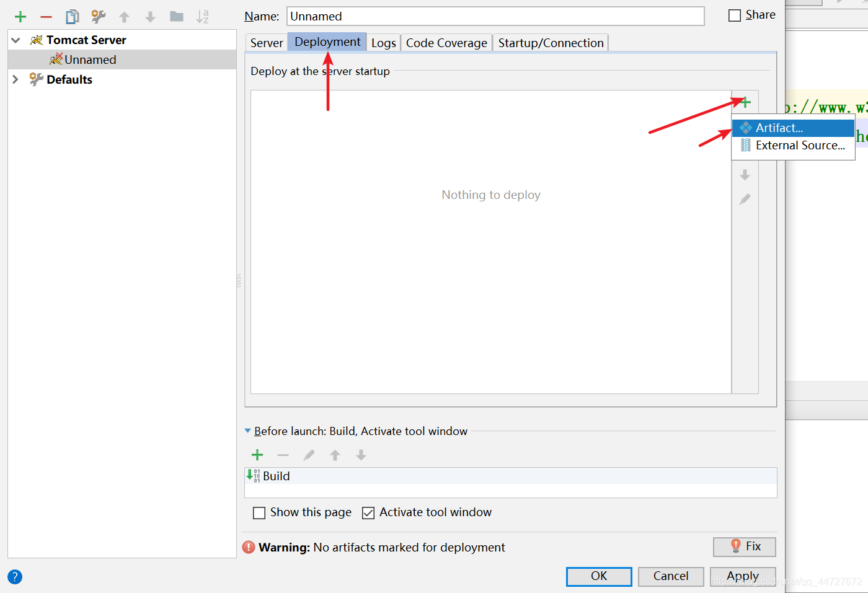
Task: Open Code Coverage tab
Action: (446, 43)
